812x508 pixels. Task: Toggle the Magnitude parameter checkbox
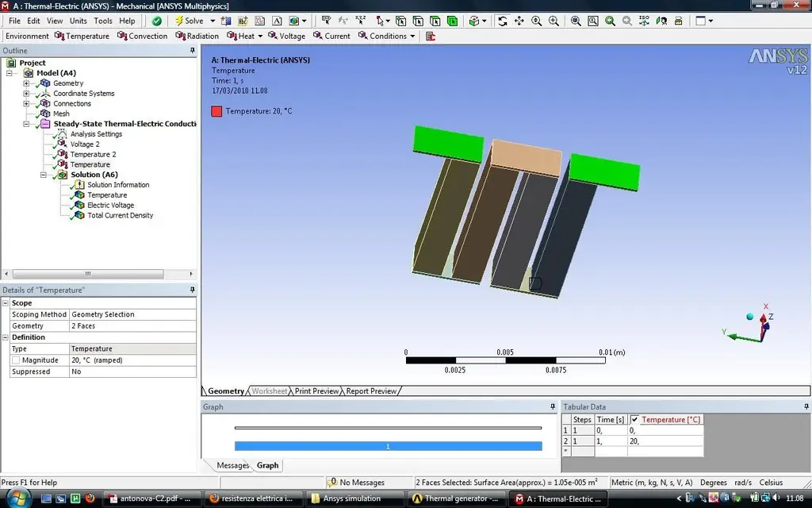tap(16, 360)
